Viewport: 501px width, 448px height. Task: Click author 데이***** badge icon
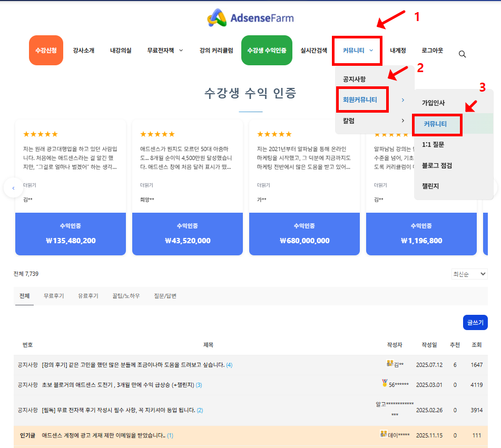pos(384,434)
